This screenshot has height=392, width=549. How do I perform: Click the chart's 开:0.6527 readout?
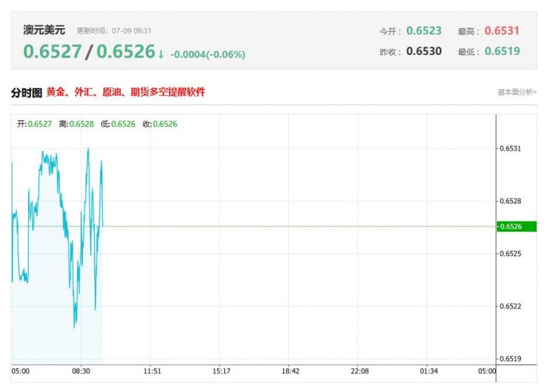(x=34, y=124)
